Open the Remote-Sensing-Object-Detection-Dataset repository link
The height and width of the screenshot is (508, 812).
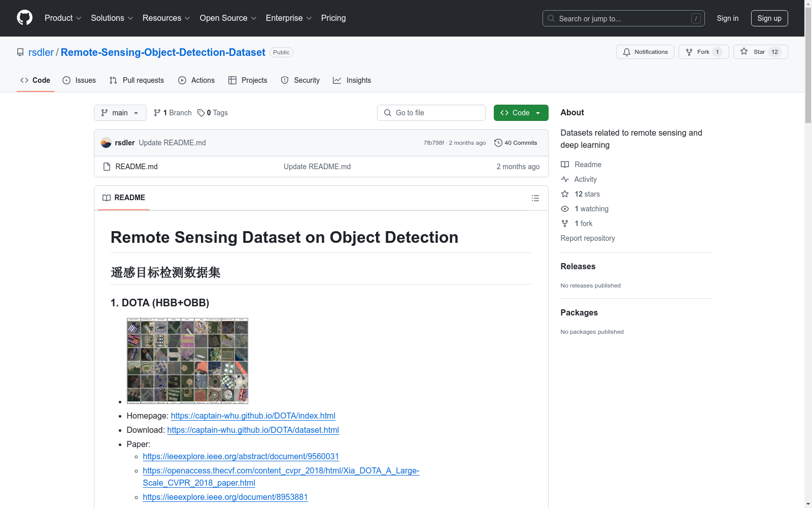coord(163,52)
